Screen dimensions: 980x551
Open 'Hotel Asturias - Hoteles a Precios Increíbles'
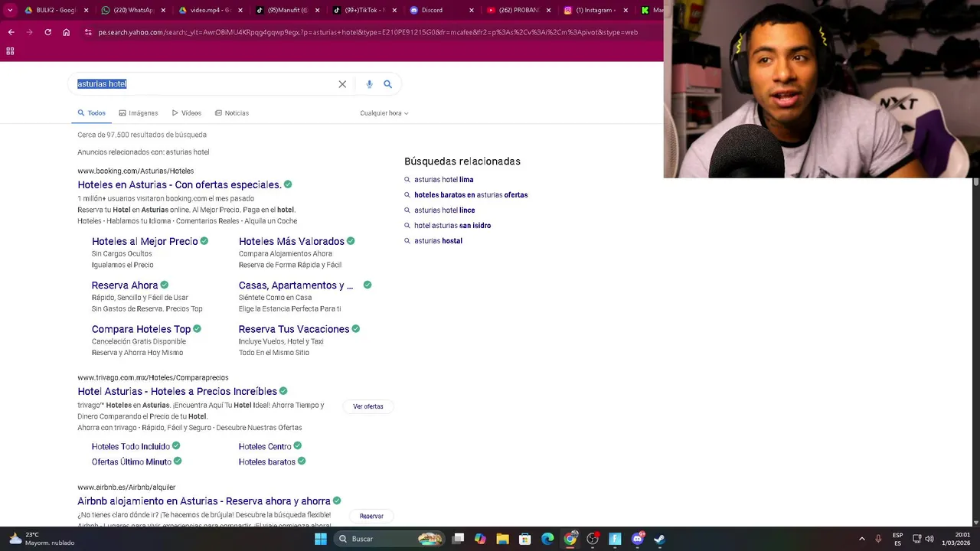pos(177,391)
